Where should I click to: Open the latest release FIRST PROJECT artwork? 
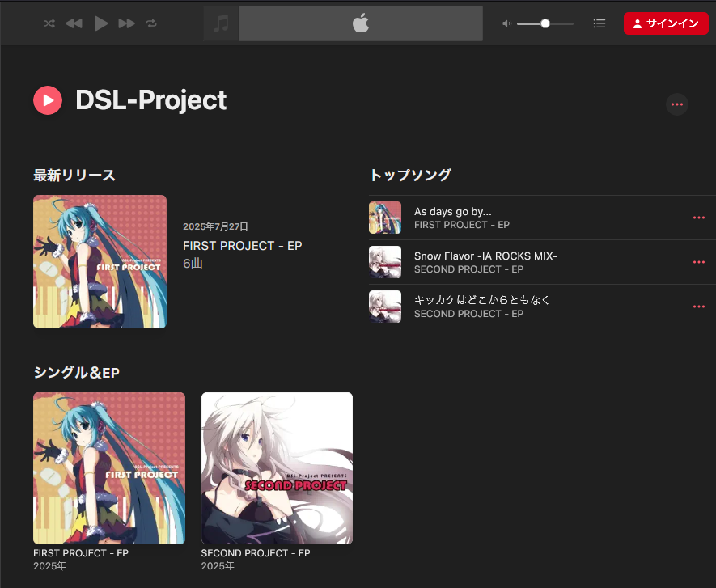pyautogui.click(x=100, y=261)
